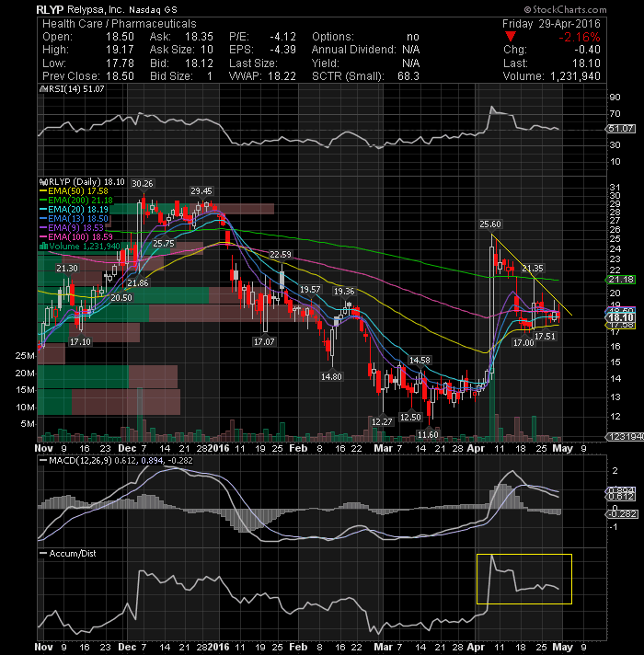Screen dimensions: 644x655
Task: Click the Dec label on the middle date axis
Action: tap(127, 448)
